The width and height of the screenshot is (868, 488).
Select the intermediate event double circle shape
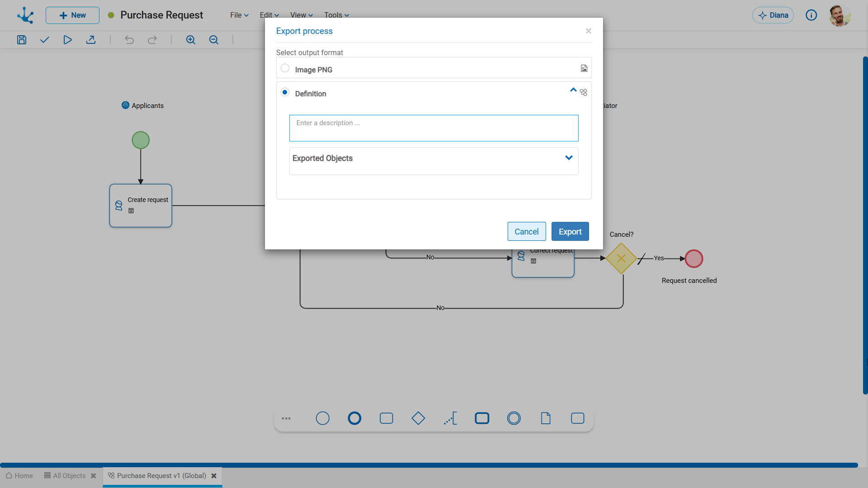pyautogui.click(x=514, y=418)
